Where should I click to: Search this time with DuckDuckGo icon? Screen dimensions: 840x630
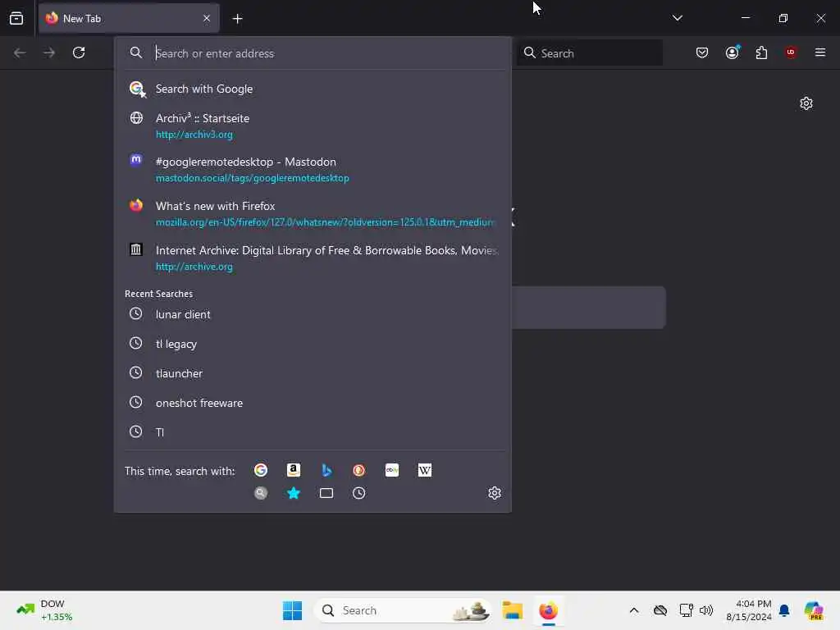(x=359, y=470)
